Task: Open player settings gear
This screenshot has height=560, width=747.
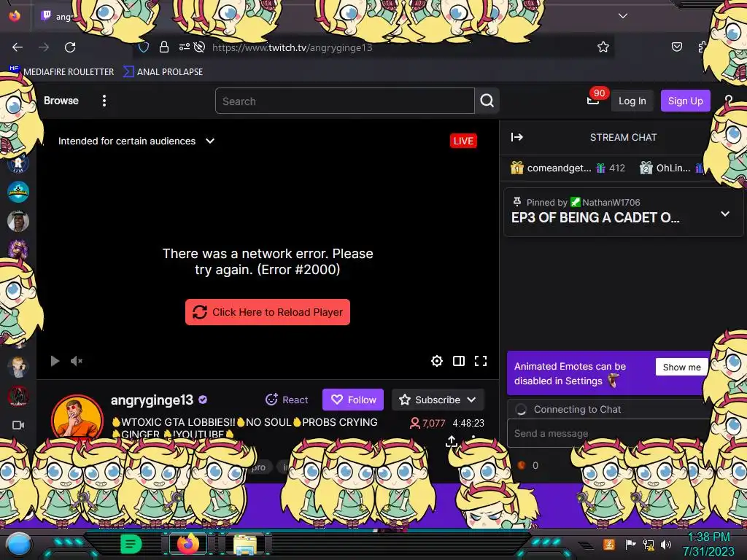Action: click(436, 361)
